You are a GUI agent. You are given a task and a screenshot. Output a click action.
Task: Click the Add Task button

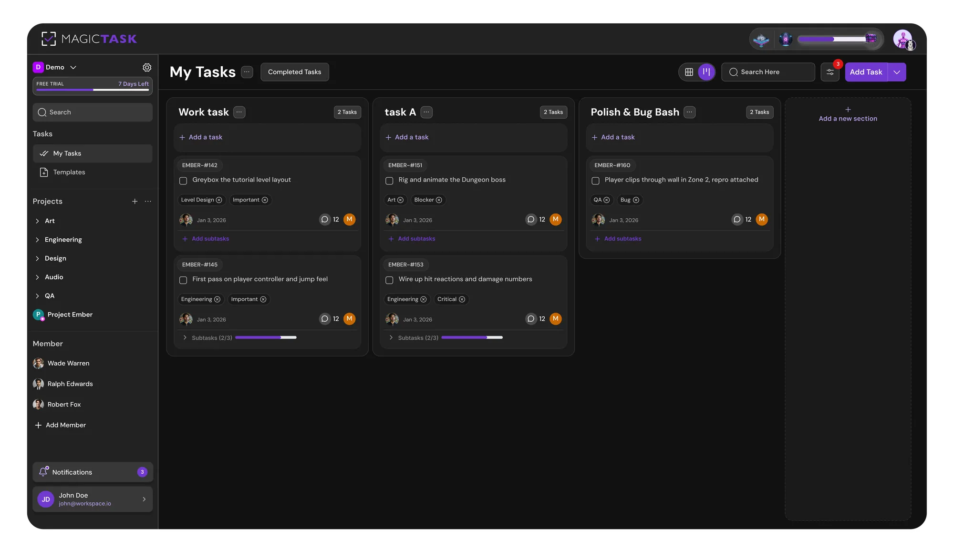(866, 72)
